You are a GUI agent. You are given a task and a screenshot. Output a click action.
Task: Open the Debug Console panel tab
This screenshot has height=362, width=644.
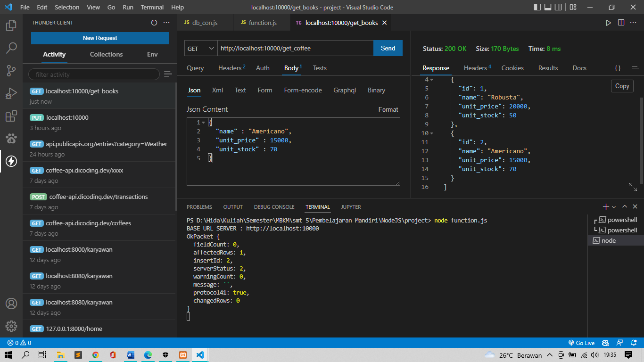[x=274, y=207]
